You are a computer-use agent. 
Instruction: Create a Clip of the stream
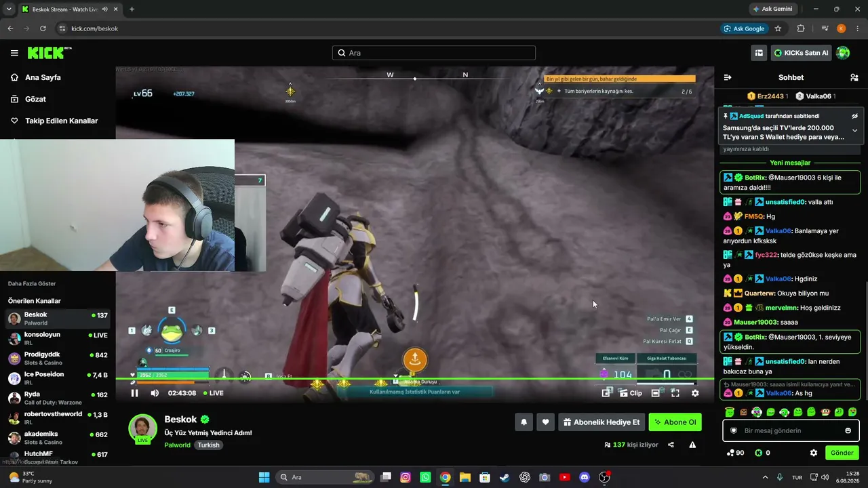[x=631, y=393]
